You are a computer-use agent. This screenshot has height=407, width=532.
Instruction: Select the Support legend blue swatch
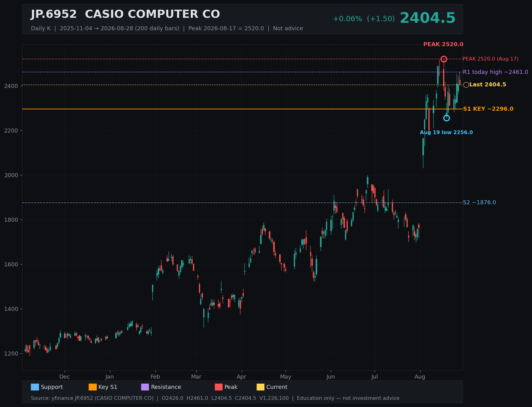[x=35, y=387]
